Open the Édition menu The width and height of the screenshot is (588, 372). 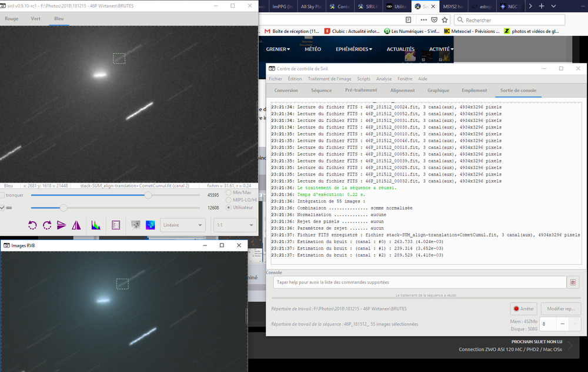click(295, 79)
